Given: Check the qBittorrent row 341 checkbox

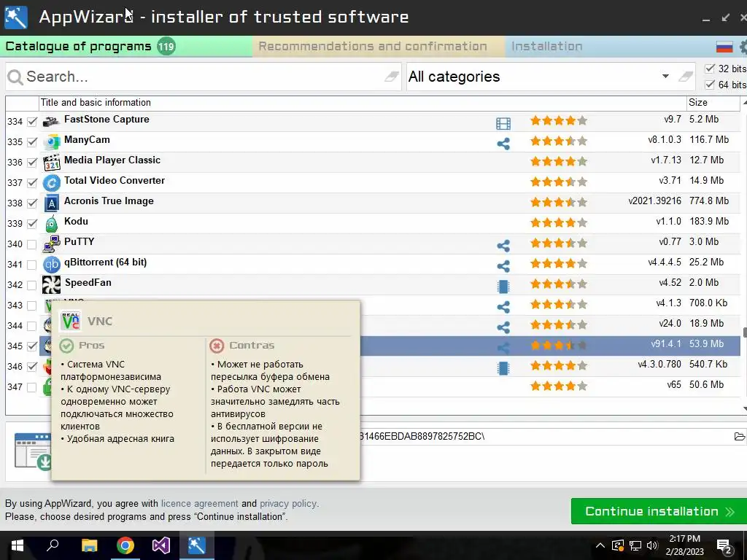Looking at the screenshot, I should click(x=32, y=265).
